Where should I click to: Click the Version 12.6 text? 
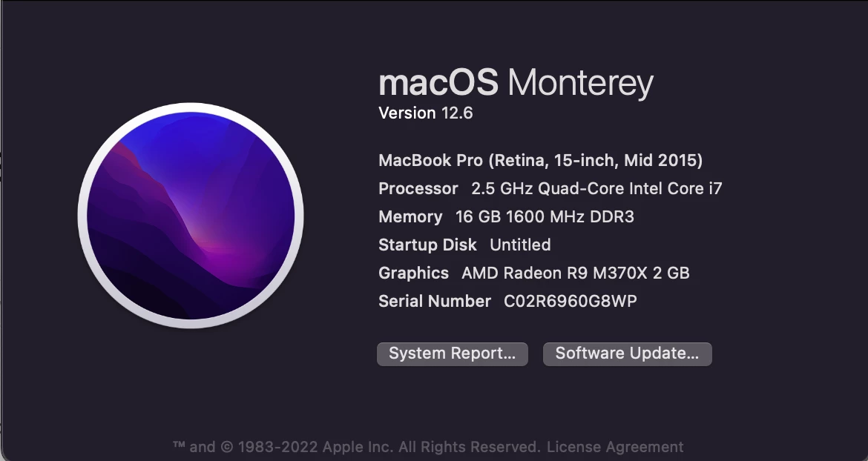click(x=426, y=113)
